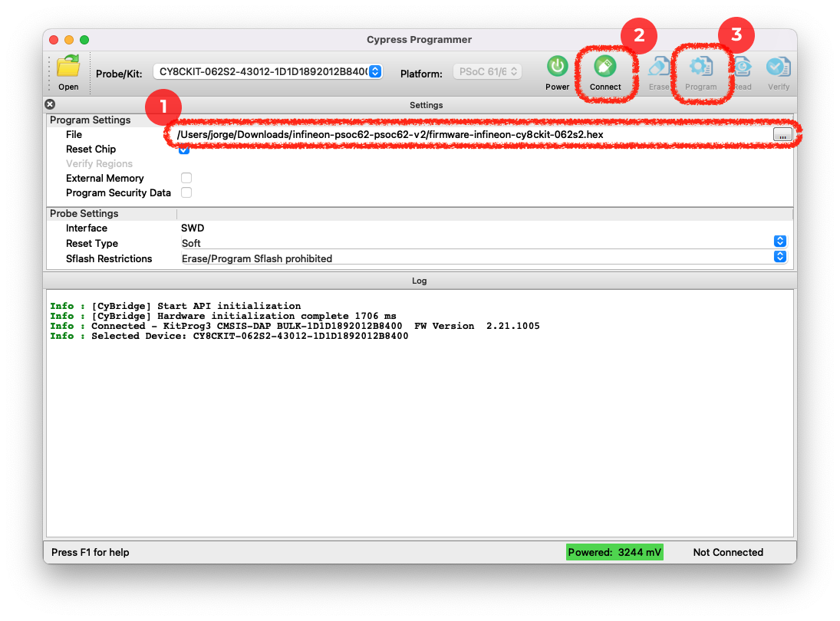
Task: Open the Sflash Restrictions dropdown
Action: (x=484, y=258)
